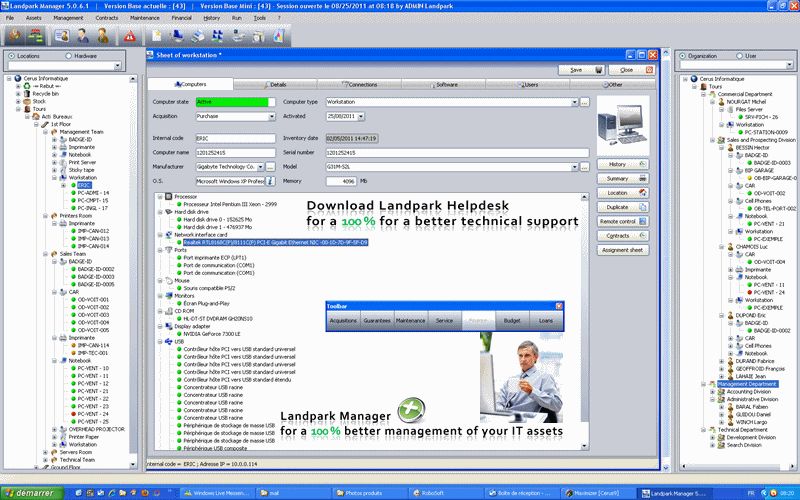The width and height of the screenshot is (800, 500).
Task: Select the Organization radio button
Action: 683,56
